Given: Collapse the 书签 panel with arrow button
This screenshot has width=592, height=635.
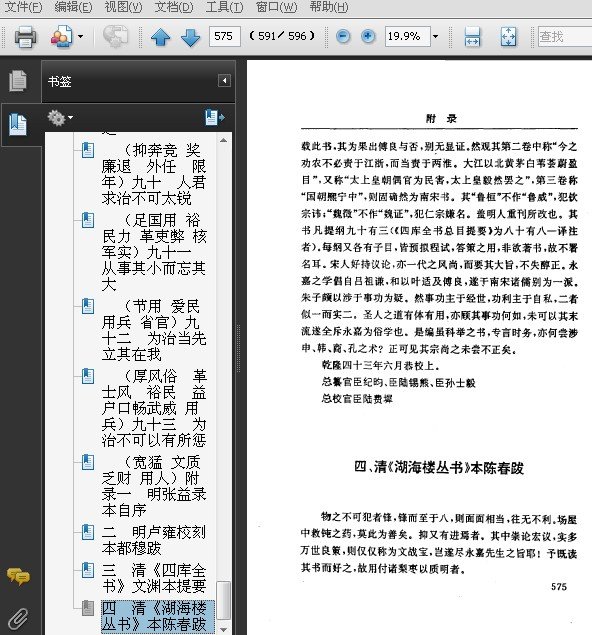Looking at the screenshot, I should (224, 81).
